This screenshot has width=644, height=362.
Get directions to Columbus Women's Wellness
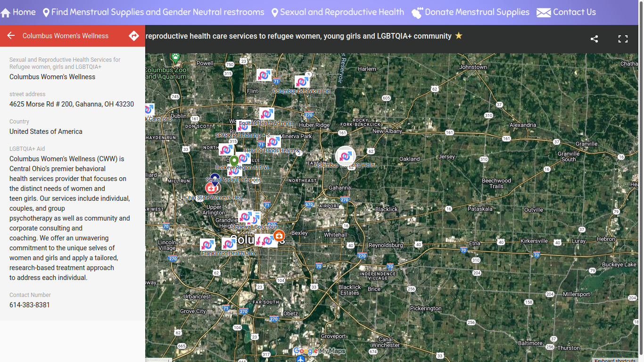pyautogui.click(x=134, y=36)
